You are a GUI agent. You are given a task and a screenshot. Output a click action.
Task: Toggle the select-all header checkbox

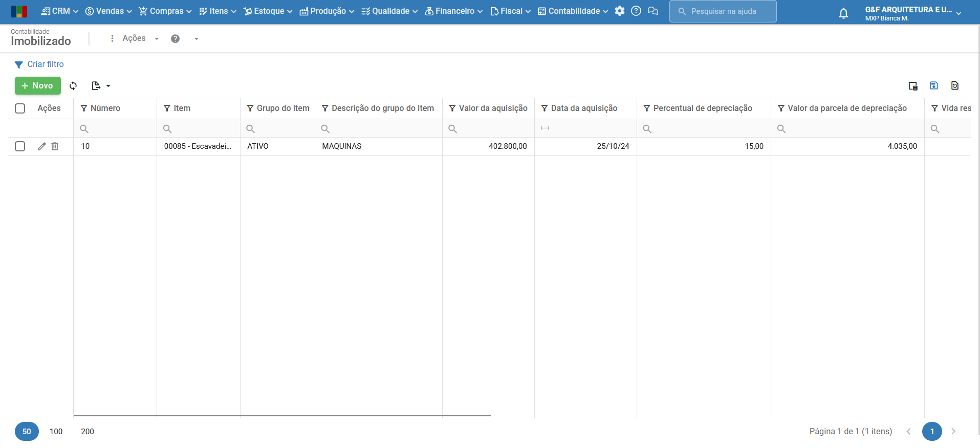coord(20,108)
